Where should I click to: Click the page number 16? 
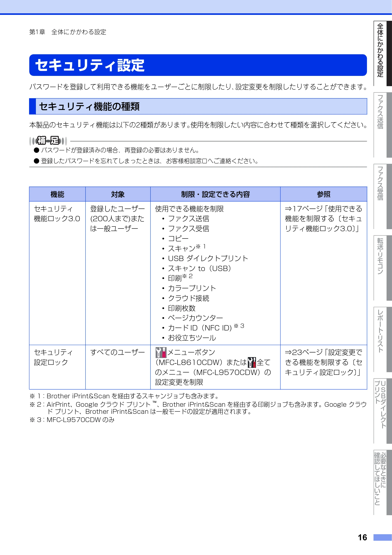[x=362, y=537]
